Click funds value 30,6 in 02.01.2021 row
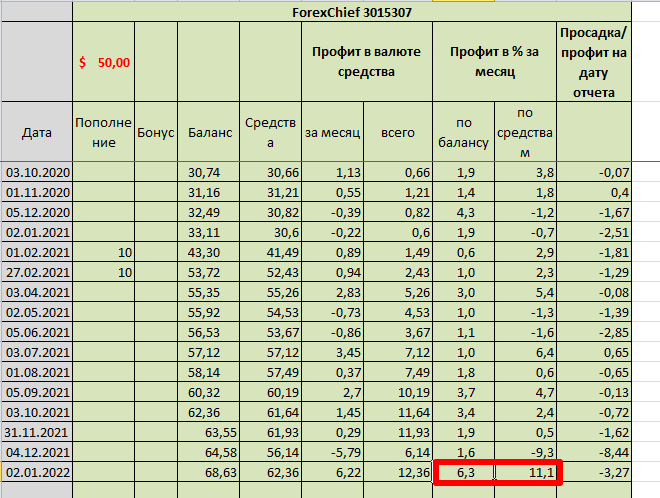Image resolution: width=660 pixels, height=498 pixels. 270,232
